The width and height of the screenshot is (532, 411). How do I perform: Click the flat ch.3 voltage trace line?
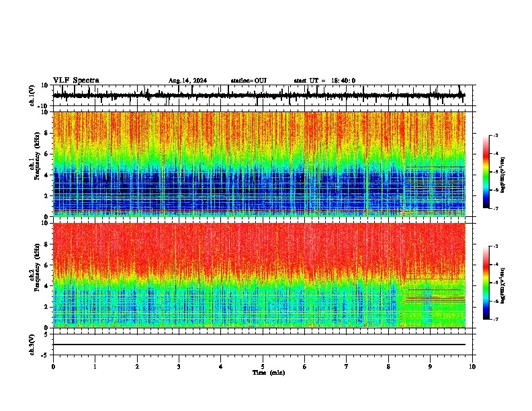point(259,345)
